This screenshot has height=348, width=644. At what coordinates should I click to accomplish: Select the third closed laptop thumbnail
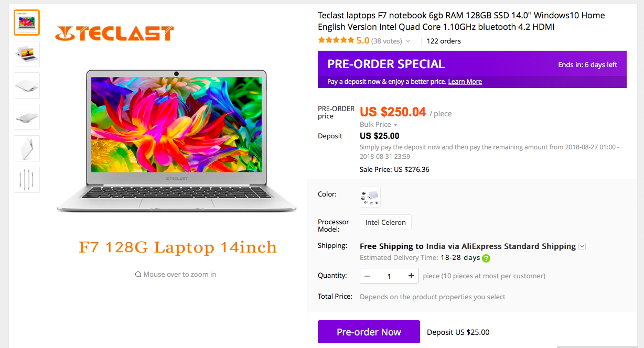pyautogui.click(x=27, y=85)
